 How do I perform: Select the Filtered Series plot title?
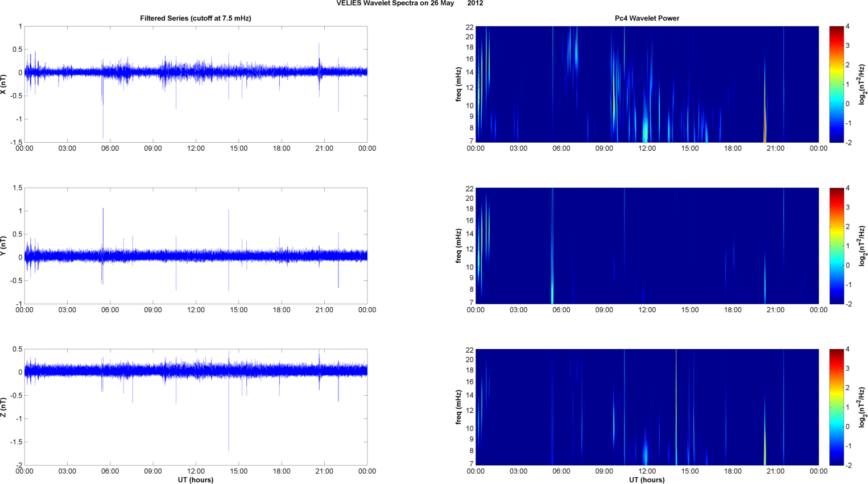click(195, 18)
